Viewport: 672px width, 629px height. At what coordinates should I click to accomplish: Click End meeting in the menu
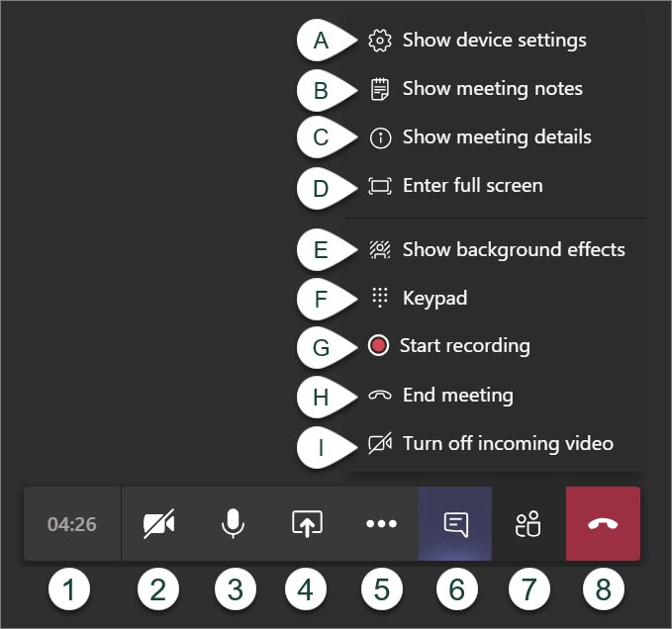[x=457, y=396]
